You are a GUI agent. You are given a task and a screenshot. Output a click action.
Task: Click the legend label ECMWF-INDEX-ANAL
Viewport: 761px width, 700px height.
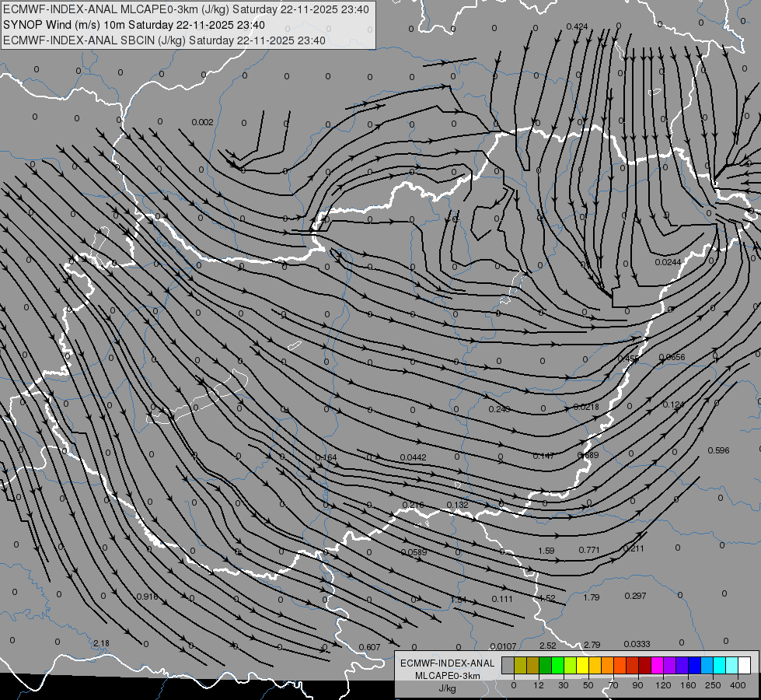pyautogui.click(x=448, y=663)
